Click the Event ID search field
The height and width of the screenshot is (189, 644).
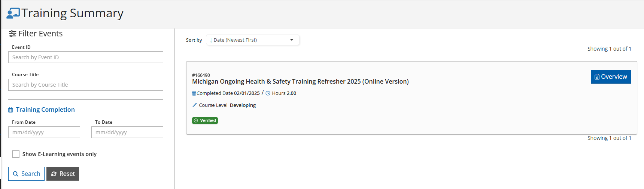point(86,57)
